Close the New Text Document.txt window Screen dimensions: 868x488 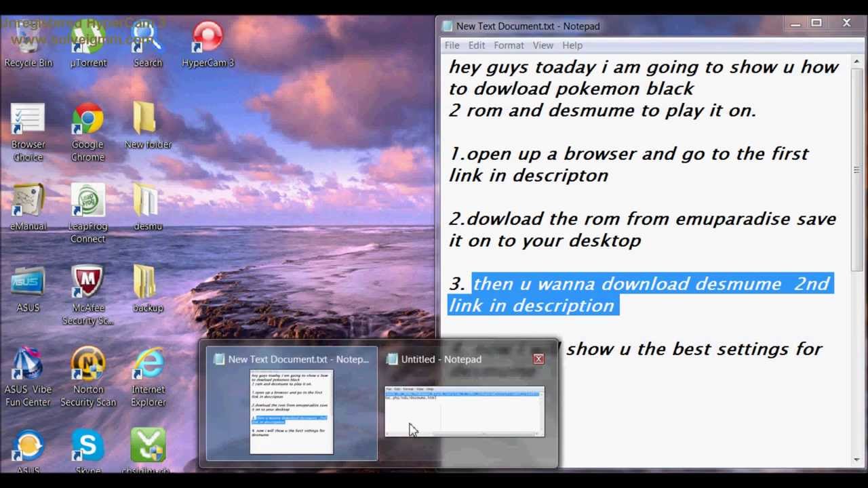pyautogui.click(x=846, y=24)
